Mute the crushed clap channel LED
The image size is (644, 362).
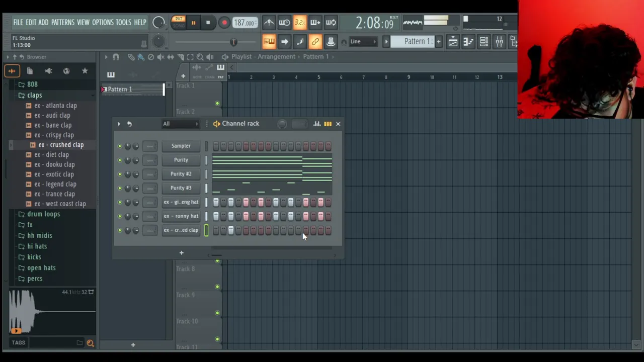(x=120, y=231)
